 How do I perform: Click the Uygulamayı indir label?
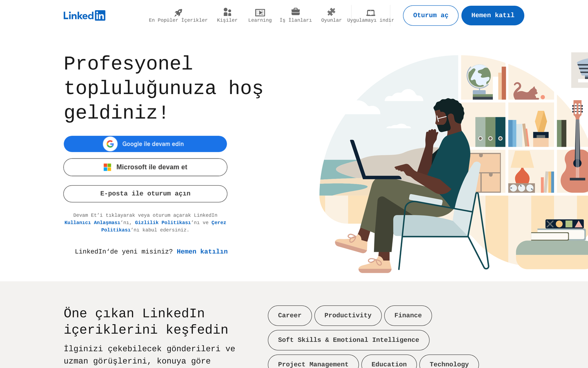tap(371, 20)
